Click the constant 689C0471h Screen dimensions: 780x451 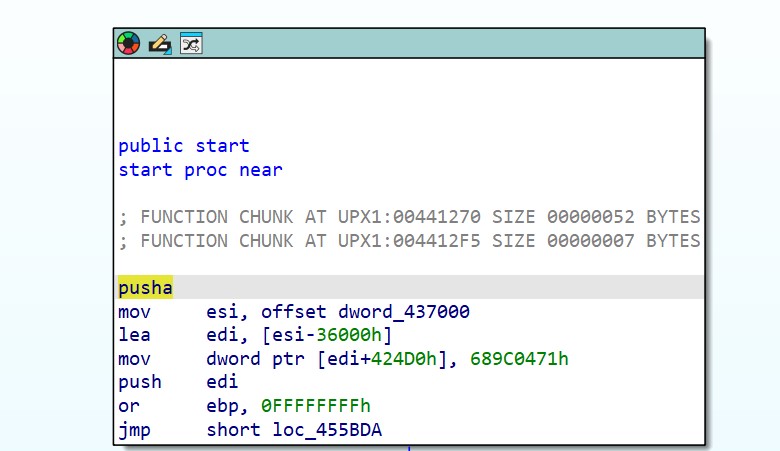coord(519,359)
